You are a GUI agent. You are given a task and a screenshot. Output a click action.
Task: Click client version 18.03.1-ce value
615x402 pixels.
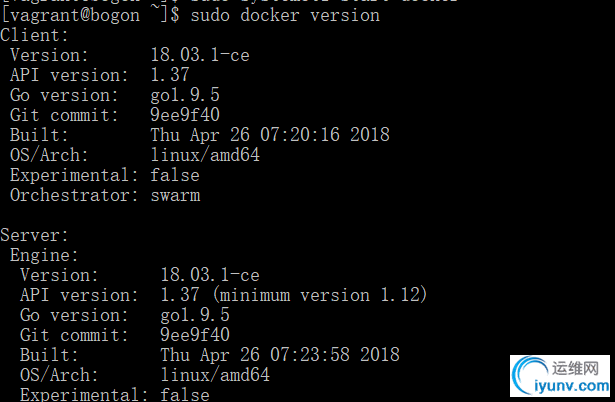click(x=200, y=55)
